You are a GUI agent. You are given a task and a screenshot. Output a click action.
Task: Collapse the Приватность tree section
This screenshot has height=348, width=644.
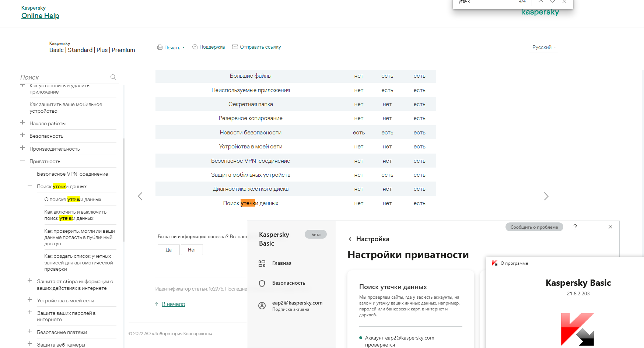click(x=22, y=161)
